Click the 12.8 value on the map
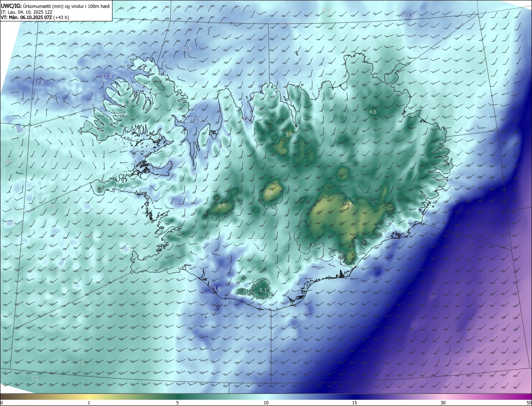Screen dimensions: 532x406 tap(107, 76)
